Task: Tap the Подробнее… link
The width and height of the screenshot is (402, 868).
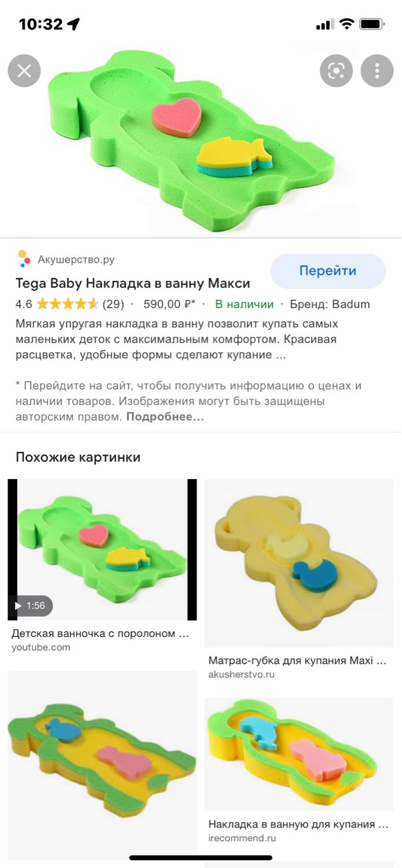Action: click(165, 417)
